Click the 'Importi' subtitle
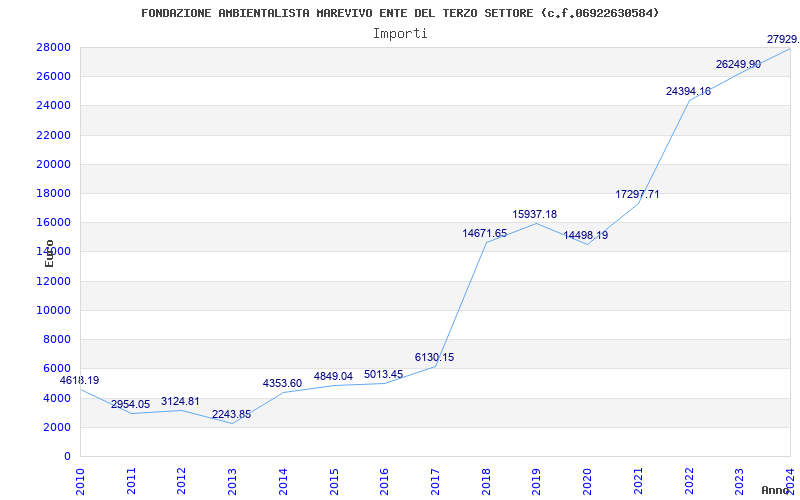This screenshot has width=800, height=500. [x=400, y=34]
